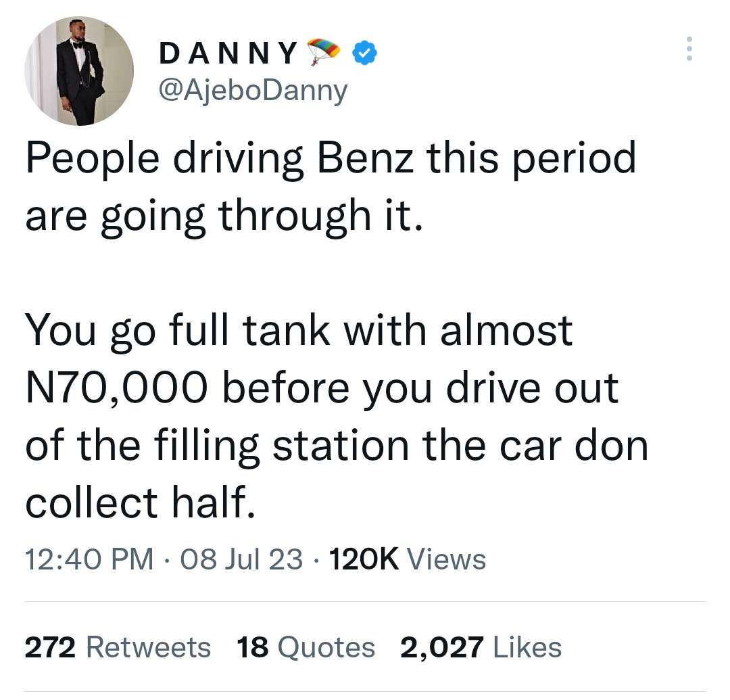Open DANNY's round profile picture

point(79,70)
